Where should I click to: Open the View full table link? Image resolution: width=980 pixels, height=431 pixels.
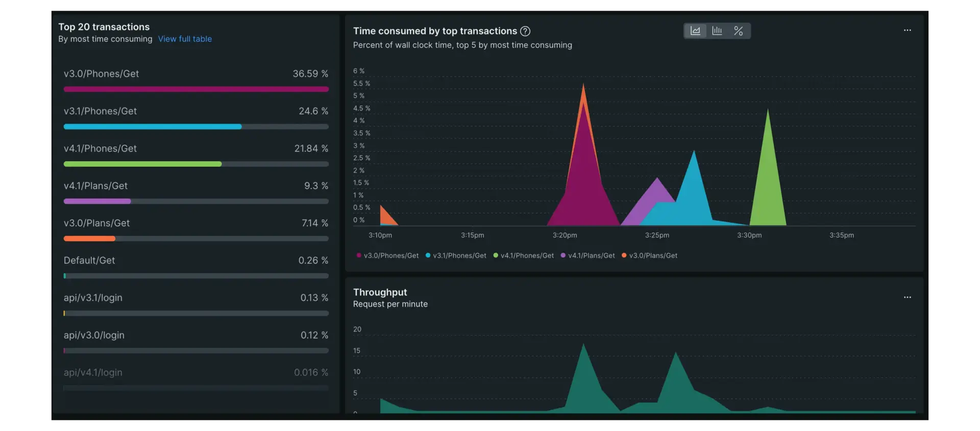pyautogui.click(x=185, y=39)
